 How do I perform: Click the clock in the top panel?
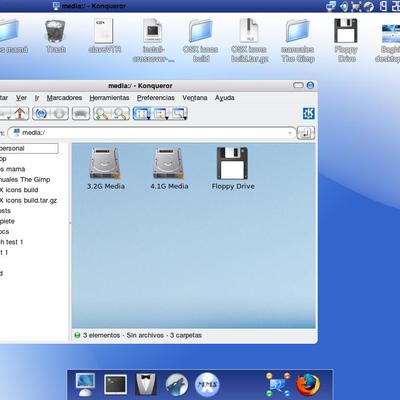(390, 6)
